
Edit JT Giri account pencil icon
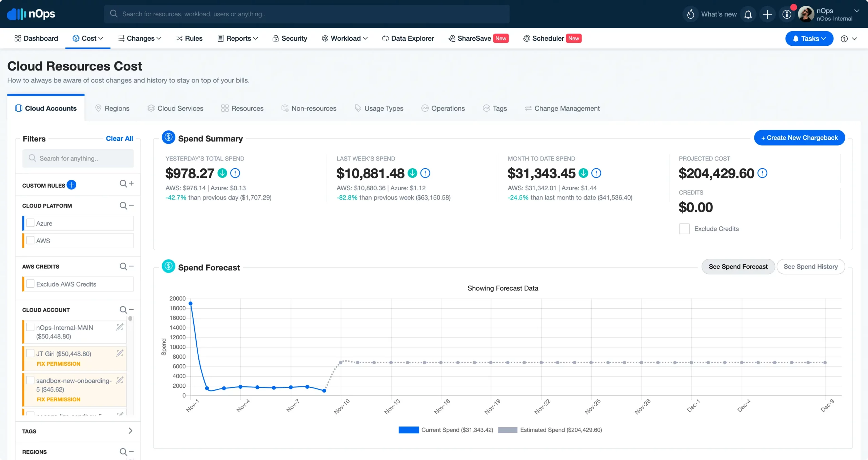pos(120,353)
